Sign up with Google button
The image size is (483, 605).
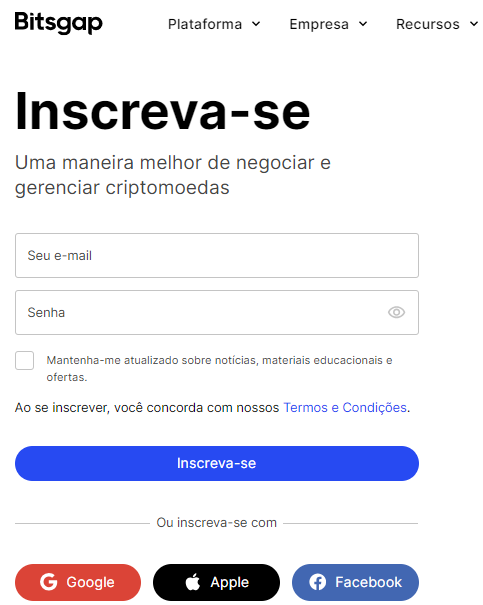click(x=78, y=582)
